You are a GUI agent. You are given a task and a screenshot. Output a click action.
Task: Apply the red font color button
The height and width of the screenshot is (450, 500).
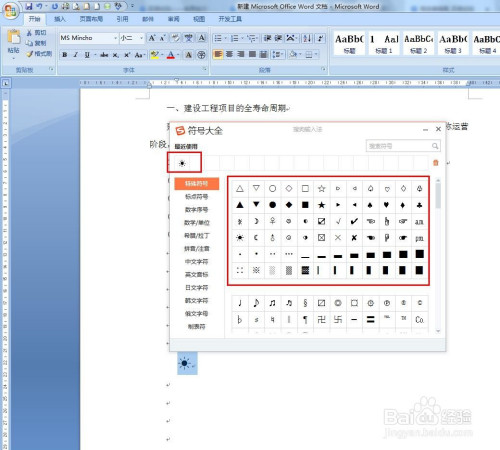coord(171,55)
